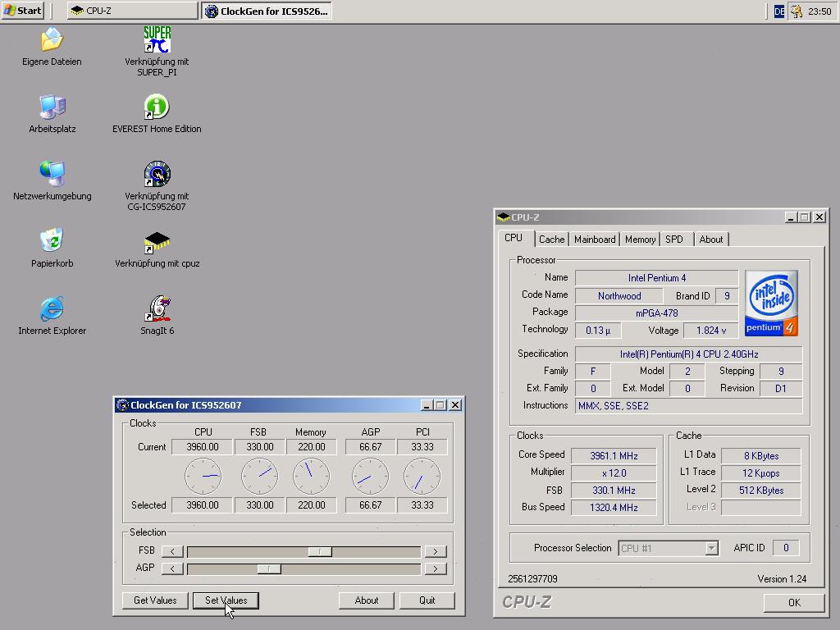Screen dimensions: 840x630
Task: Click the Specification Pentium 4 2.40GHz text
Action: 689,354
